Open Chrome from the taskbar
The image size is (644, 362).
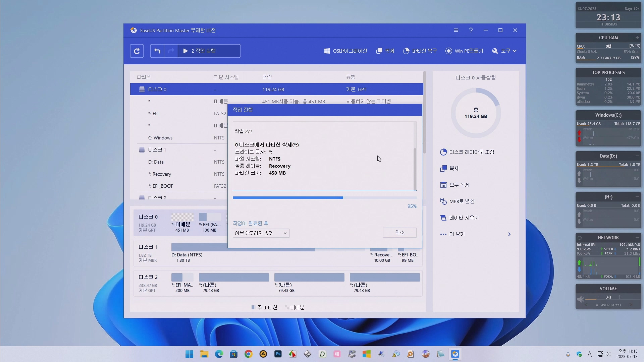point(249,354)
